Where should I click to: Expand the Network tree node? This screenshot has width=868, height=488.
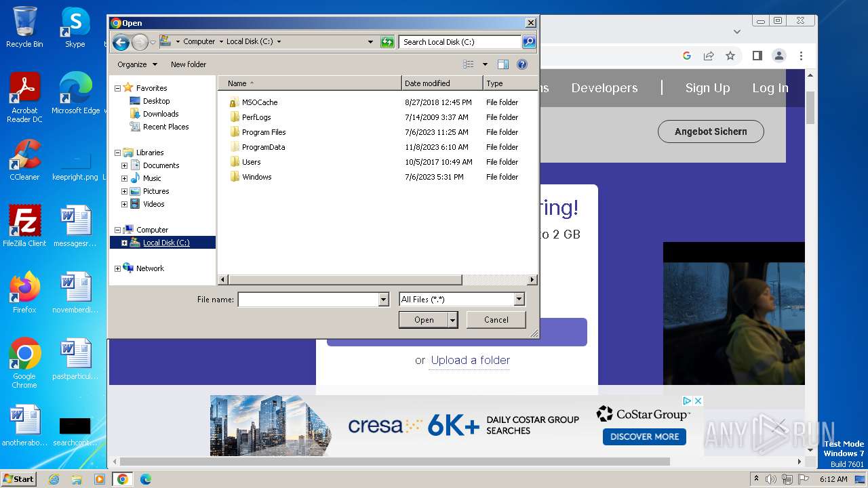point(117,268)
